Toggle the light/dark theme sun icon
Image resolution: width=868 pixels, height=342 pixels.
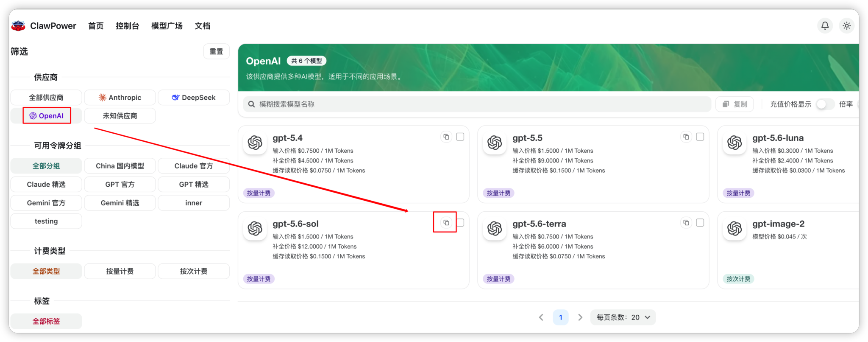pos(846,26)
